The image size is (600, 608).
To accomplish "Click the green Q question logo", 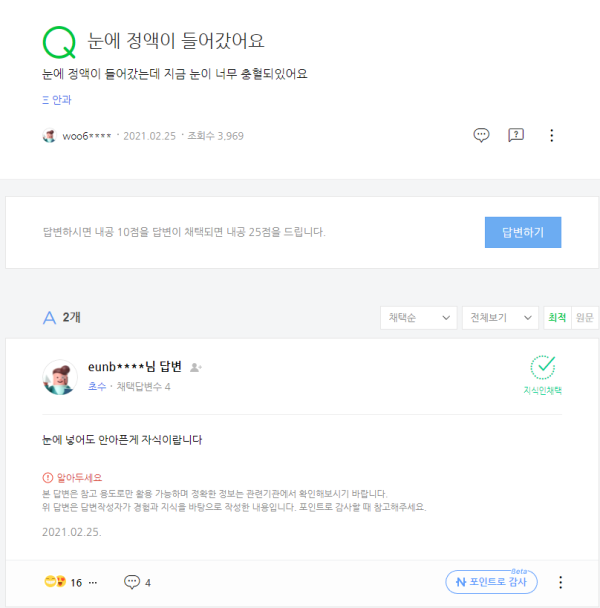I will tap(59, 42).
